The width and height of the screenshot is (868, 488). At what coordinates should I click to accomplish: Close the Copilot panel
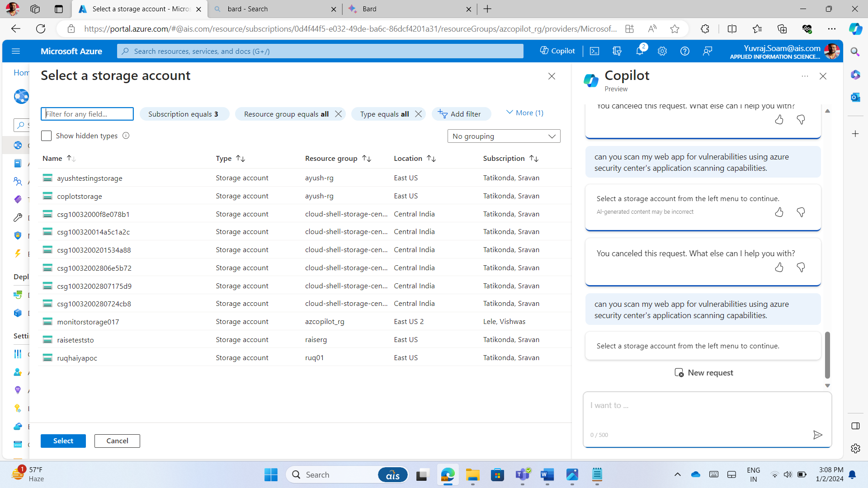coord(823,76)
